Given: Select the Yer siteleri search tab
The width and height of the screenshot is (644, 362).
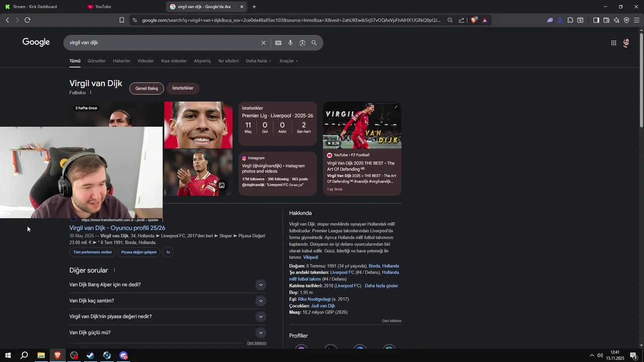Looking at the screenshot, I should coord(228,61).
